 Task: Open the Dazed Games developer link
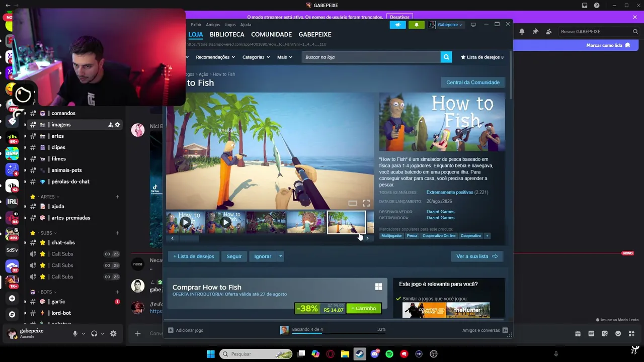coord(440,212)
